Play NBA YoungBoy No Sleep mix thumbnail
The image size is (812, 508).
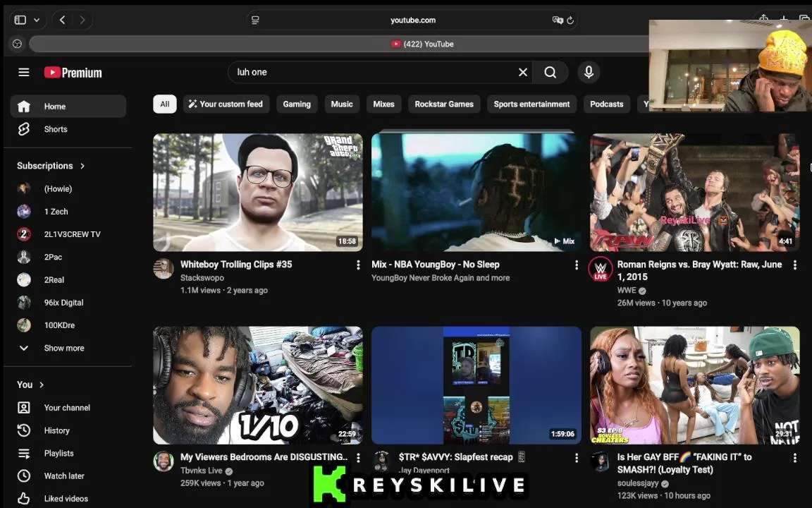[476, 193]
